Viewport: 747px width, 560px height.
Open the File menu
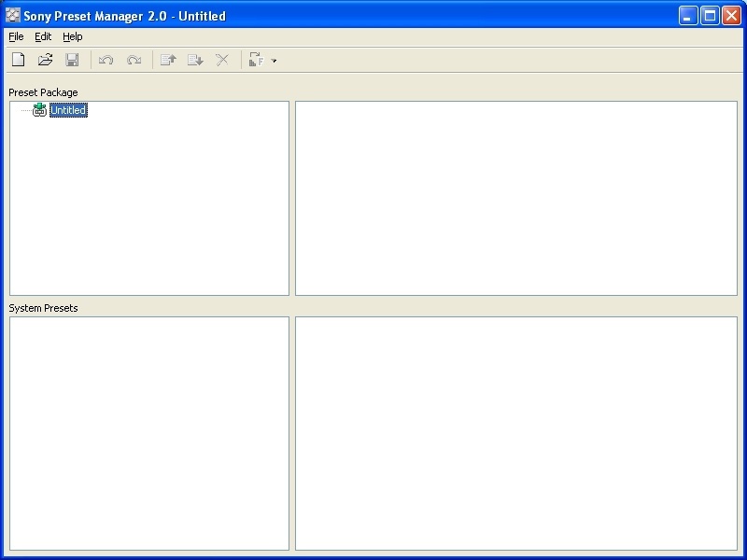coord(16,36)
